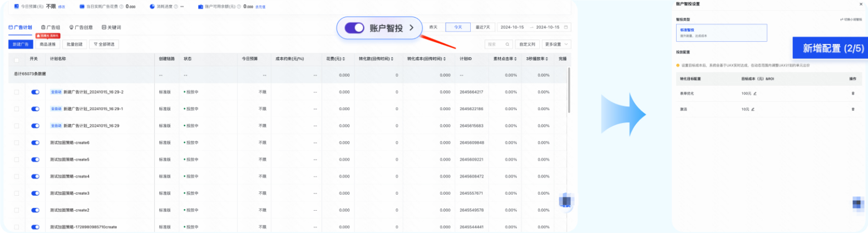868x233 pixels.
Task: Delete the 表单优化 configuration row
Action: 852,93
